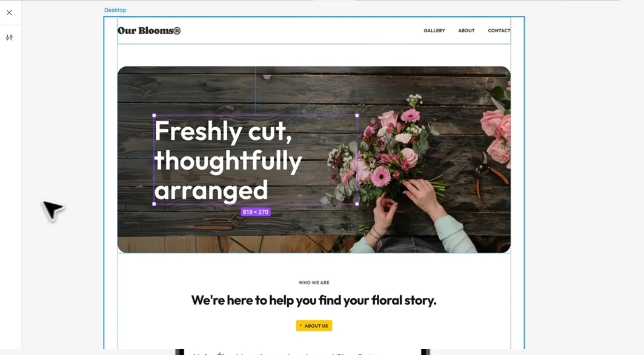
Task: Close the editor with the X icon
Action: click(x=10, y=13)
